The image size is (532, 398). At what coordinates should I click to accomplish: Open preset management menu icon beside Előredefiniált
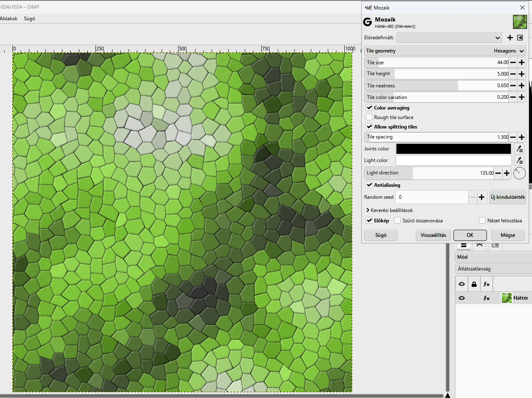tap(520, 38)
